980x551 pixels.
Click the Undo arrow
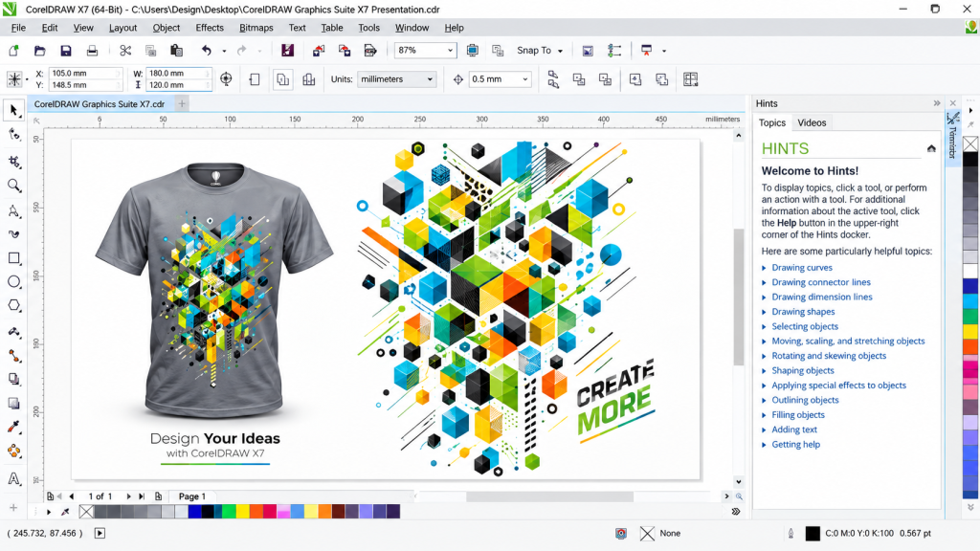[207, 51]
